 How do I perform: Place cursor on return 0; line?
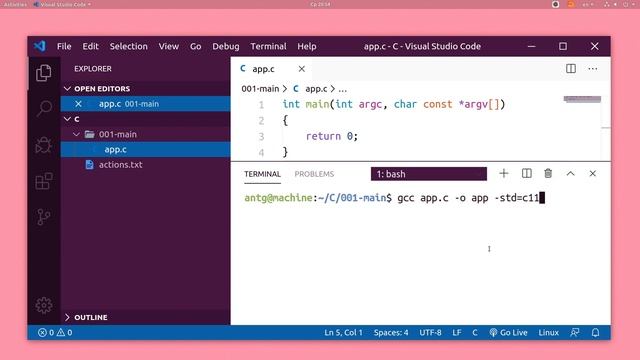coord(331,136)
